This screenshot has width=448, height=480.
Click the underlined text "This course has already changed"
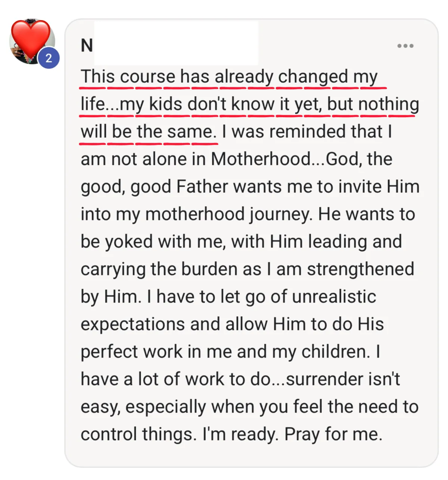[214, 77]
